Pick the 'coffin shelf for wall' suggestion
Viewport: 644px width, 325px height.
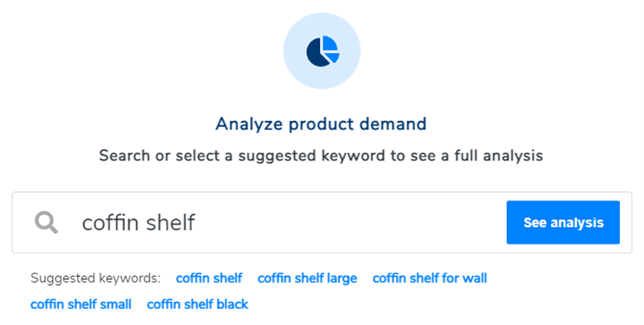(429, 278)
